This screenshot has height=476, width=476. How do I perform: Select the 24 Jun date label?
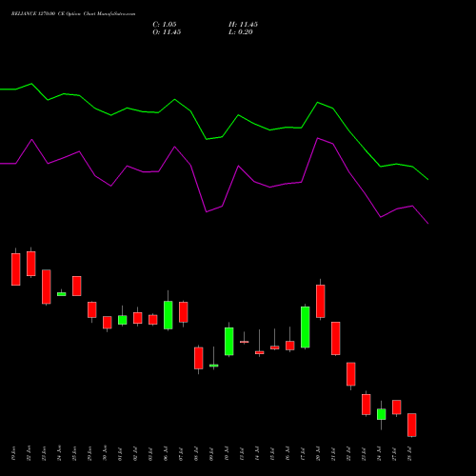59,453
